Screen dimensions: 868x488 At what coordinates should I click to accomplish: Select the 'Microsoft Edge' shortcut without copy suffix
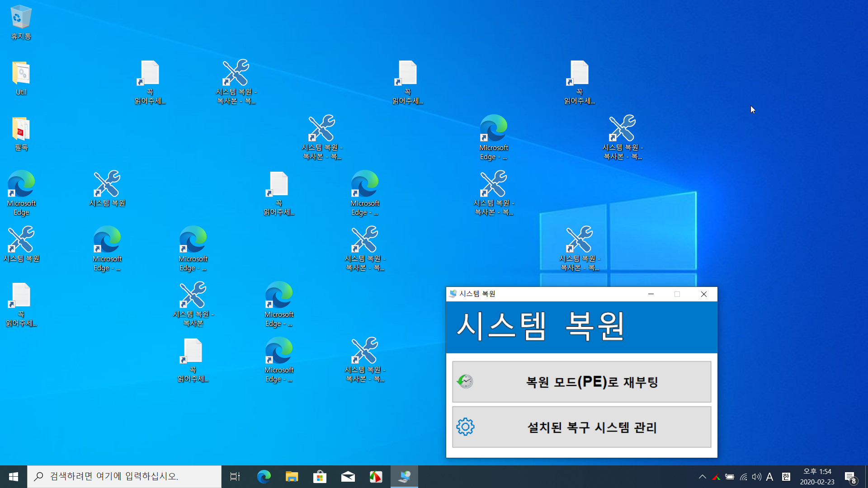[x=21, y=193]
